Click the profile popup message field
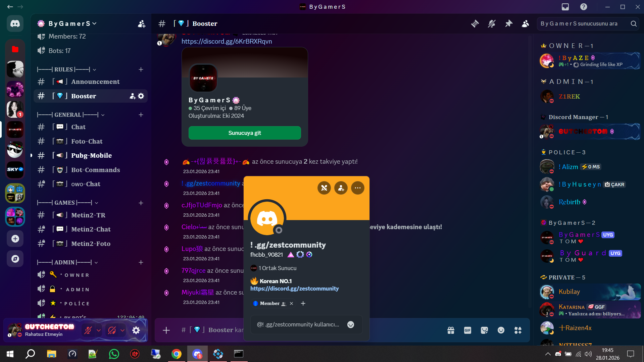 (306, 324)
